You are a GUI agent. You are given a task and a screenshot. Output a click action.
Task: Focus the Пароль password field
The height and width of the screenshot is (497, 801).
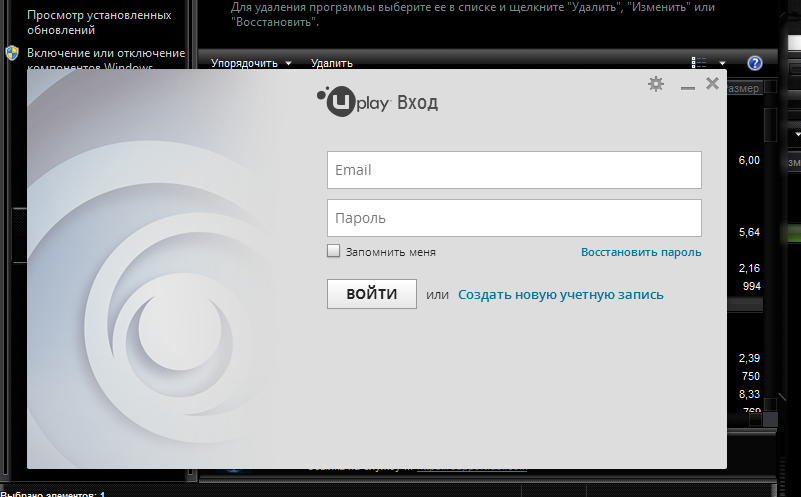[514, 218]
